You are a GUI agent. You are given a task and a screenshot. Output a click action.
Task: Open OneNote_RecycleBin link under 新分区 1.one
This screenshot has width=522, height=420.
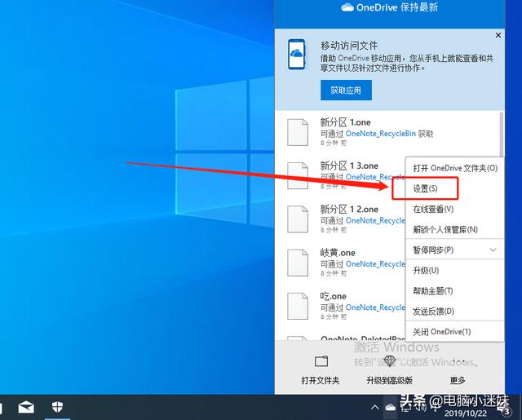(381, 134)
